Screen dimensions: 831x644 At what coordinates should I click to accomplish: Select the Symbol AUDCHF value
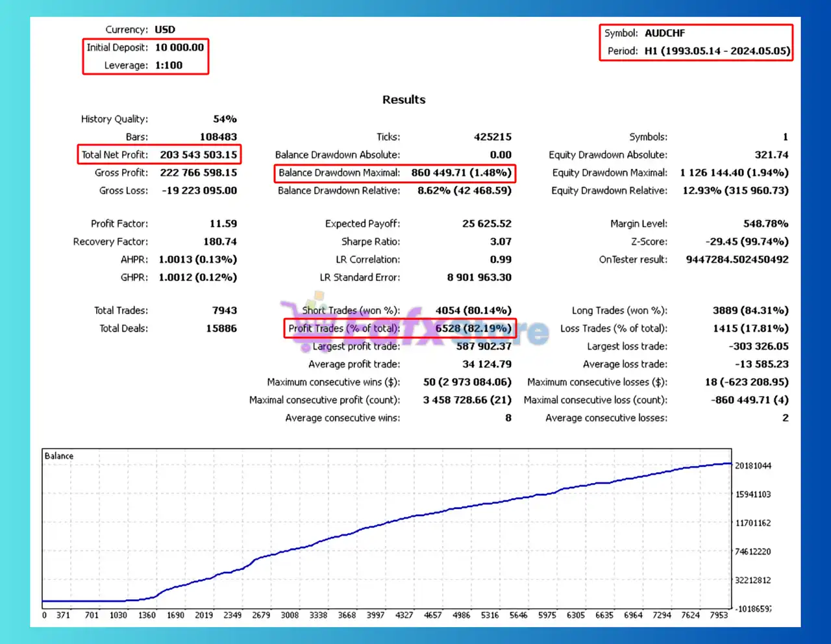pyautogui.click(x=665, y=33)
